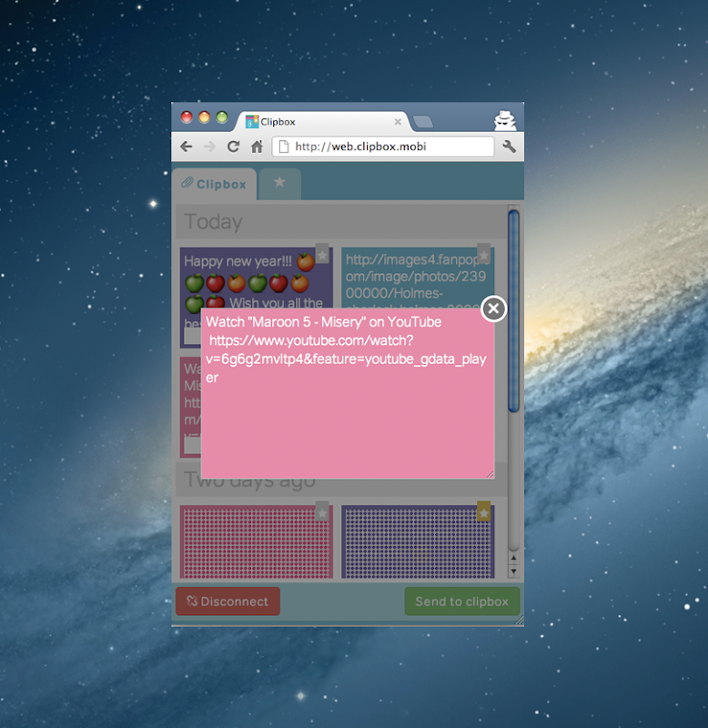Switch to the star favorites tab
Screen dimensions: 708x728
[x=280, y=184]
